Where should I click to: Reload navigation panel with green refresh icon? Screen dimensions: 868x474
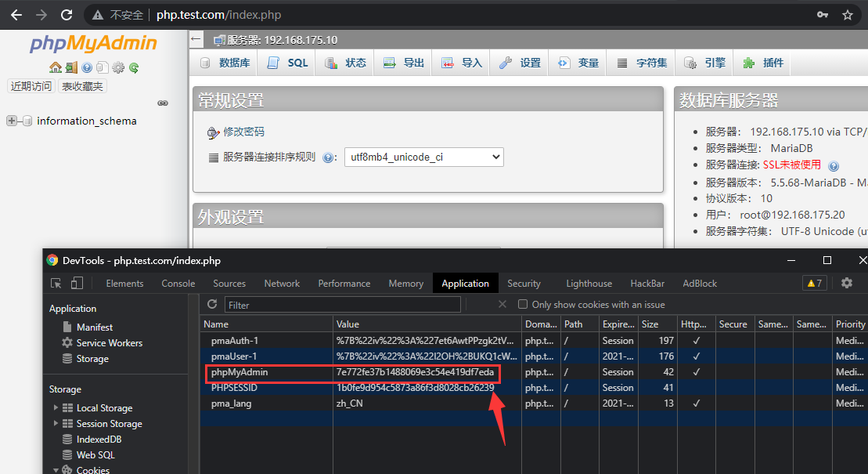(x=134, y=68)
